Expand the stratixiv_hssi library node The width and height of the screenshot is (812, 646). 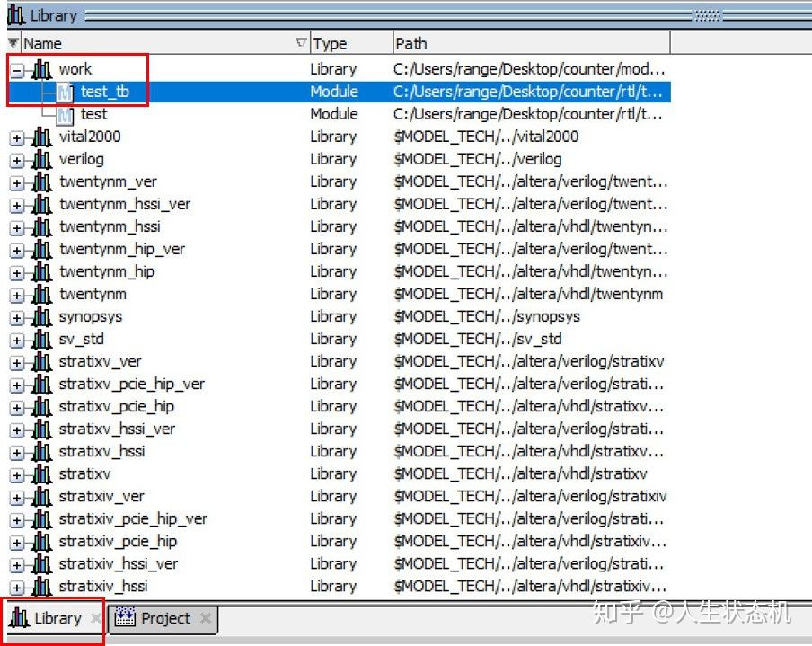click(17, 588)
